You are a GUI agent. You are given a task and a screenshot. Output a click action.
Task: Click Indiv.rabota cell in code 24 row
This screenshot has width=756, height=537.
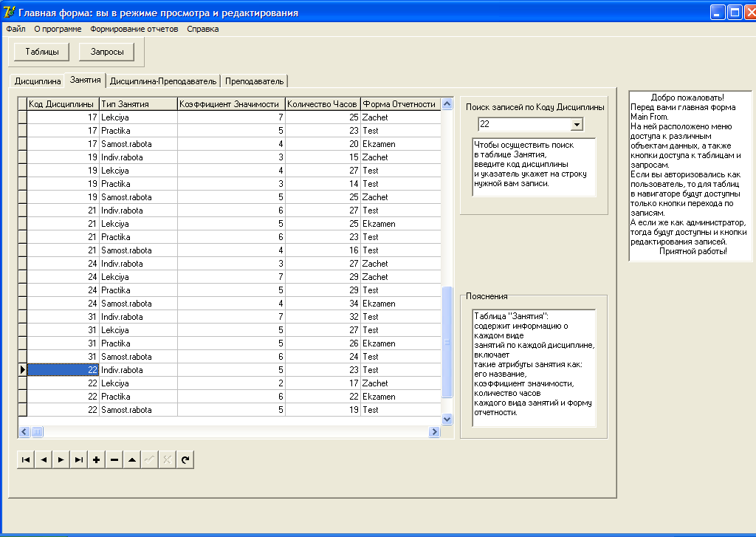(x=138, y=264)
